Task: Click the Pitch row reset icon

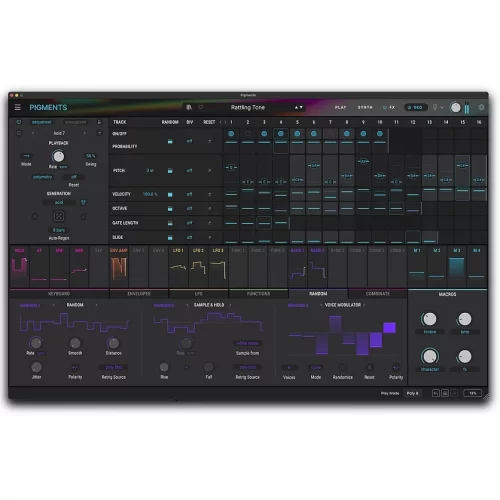Action: (210, 171)
